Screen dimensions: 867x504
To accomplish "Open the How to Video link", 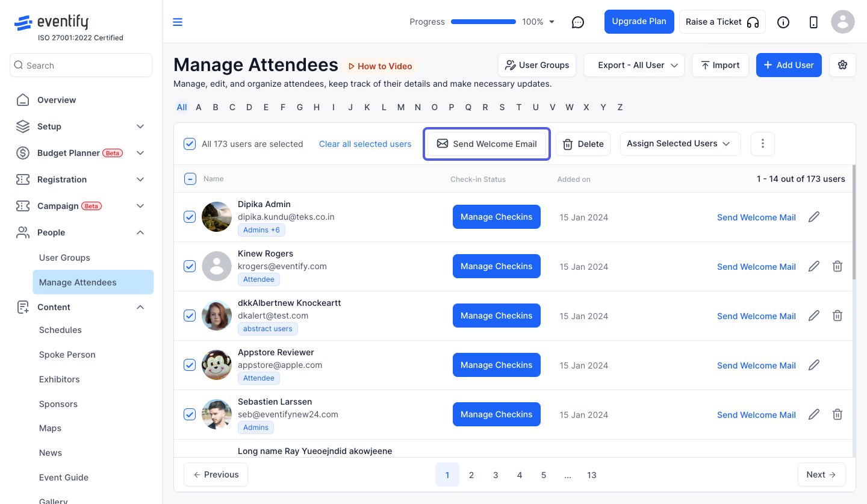I will pyautogui.click(x=380, y=66).
